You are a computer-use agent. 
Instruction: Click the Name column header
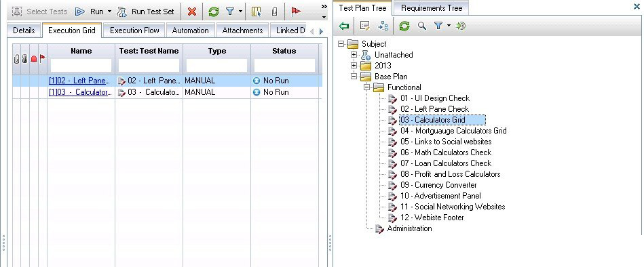click(x=81, y=51)
